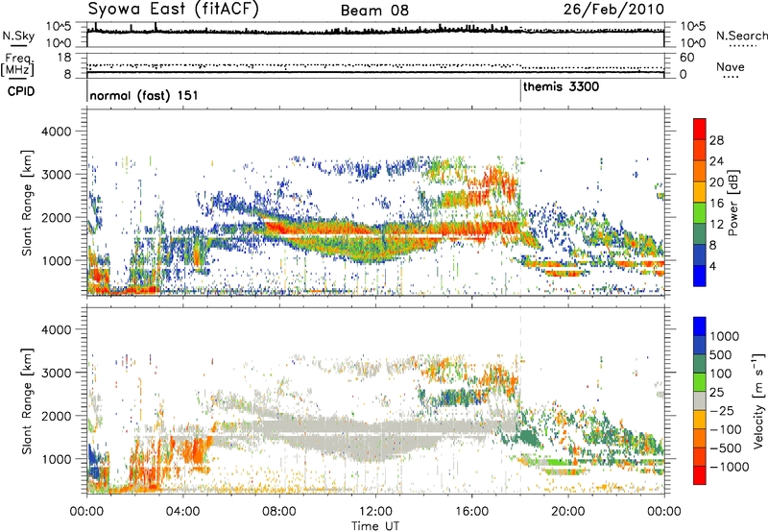Image resolution: width=768 pixels, height=532 pixels.
Task: Click the '4000' tick of power panel axis
Action: tap(57, 132)
